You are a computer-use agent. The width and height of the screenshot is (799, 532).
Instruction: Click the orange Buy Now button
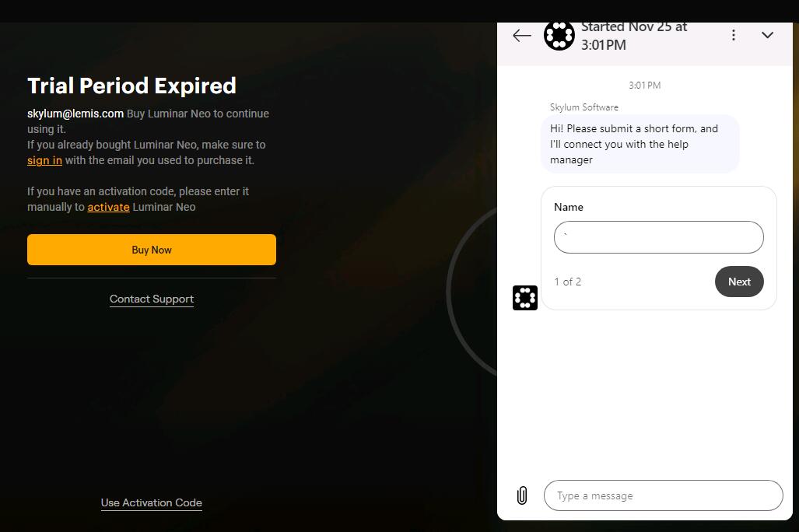pos(152,250)
